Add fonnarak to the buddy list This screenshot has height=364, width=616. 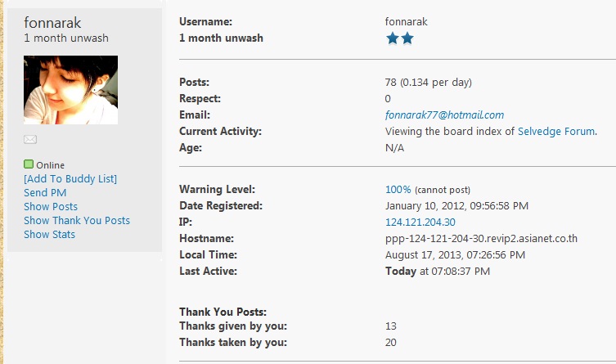pos(70,178)
